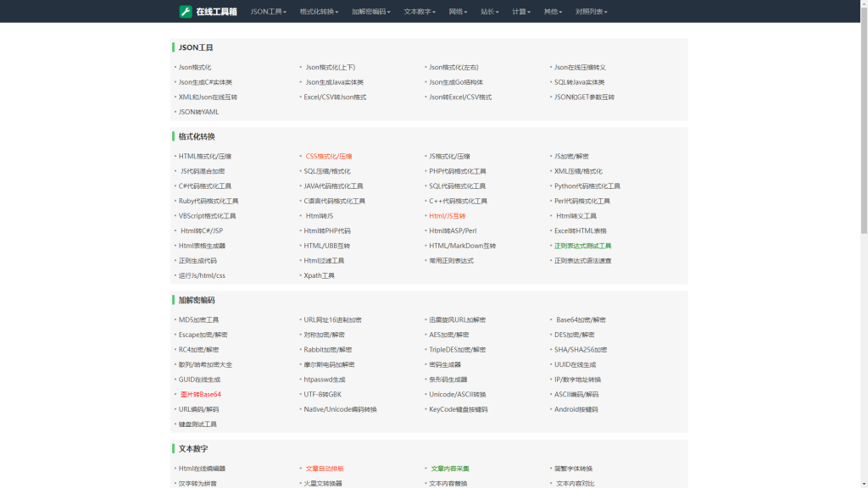Image resolution: width=868 pixels, height=488 pixels.
Task: Open SQL转Java实体类 link
Action: (580, 82)
